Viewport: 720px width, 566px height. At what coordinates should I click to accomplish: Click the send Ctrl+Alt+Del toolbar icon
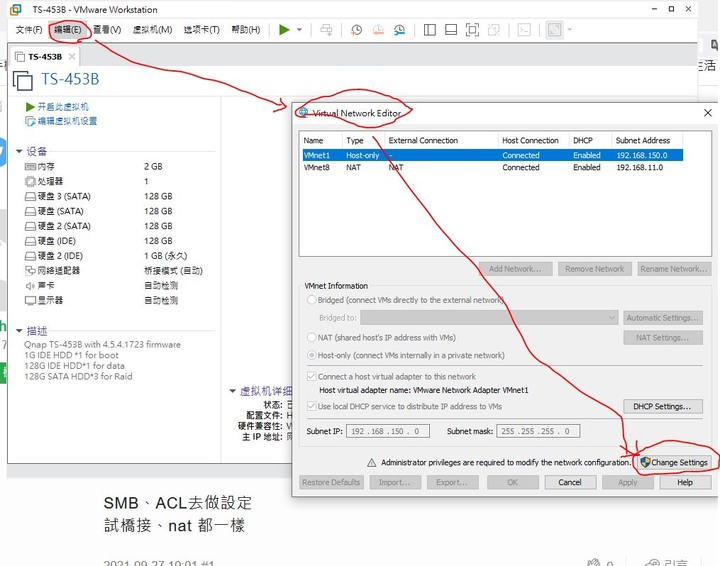point(326,30)
